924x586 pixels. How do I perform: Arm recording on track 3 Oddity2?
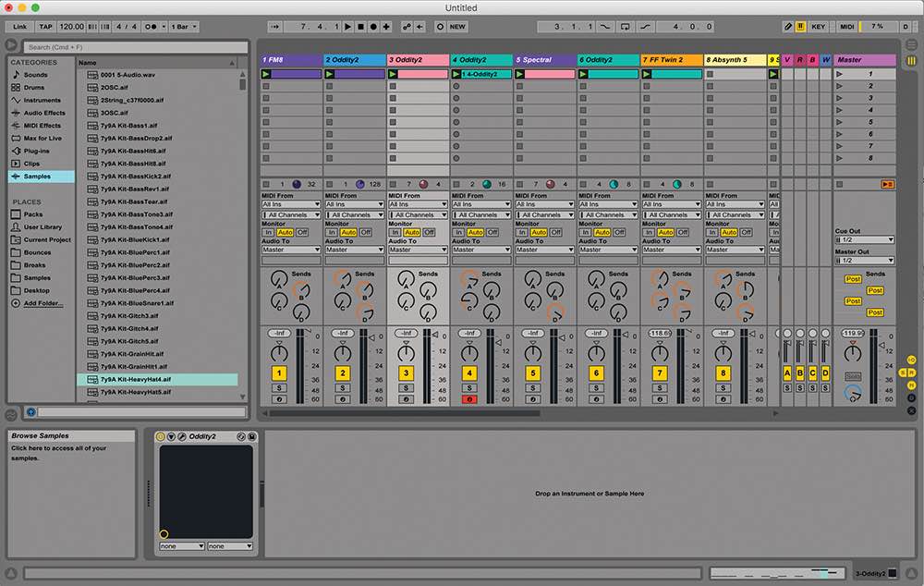coord(407,397)
